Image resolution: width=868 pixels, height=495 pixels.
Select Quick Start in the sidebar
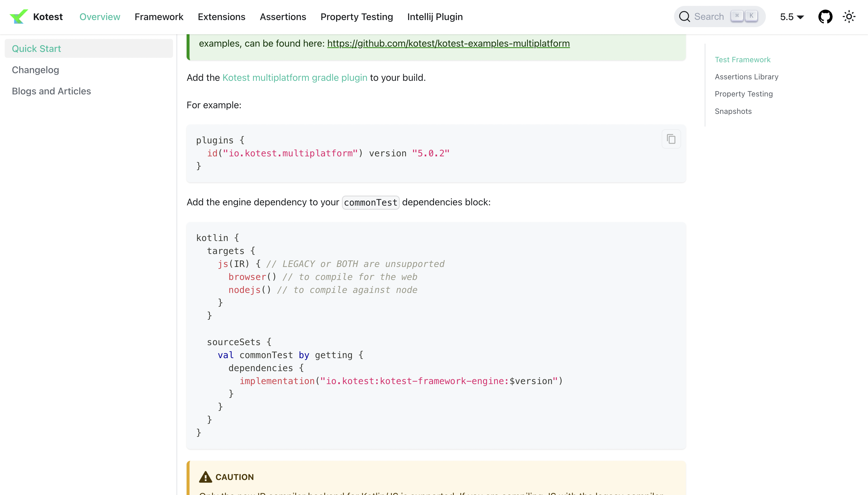(x=36, y=48)
